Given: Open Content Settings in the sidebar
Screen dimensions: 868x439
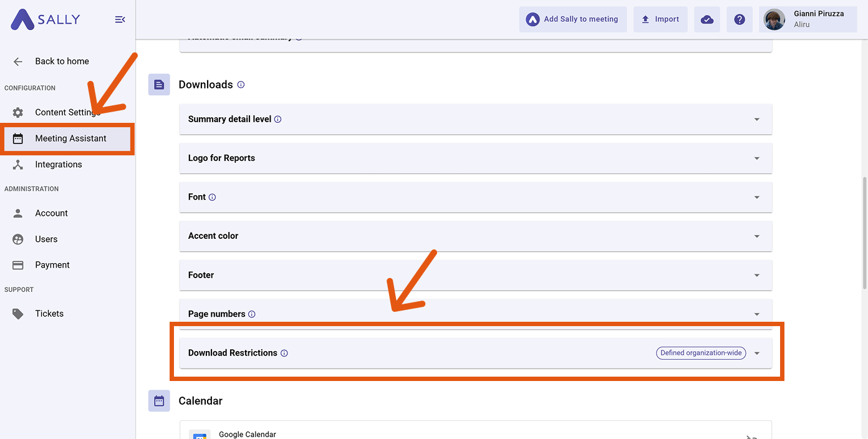Looking at the screenshot, I should pyautogui.click(x=67, y=112).
